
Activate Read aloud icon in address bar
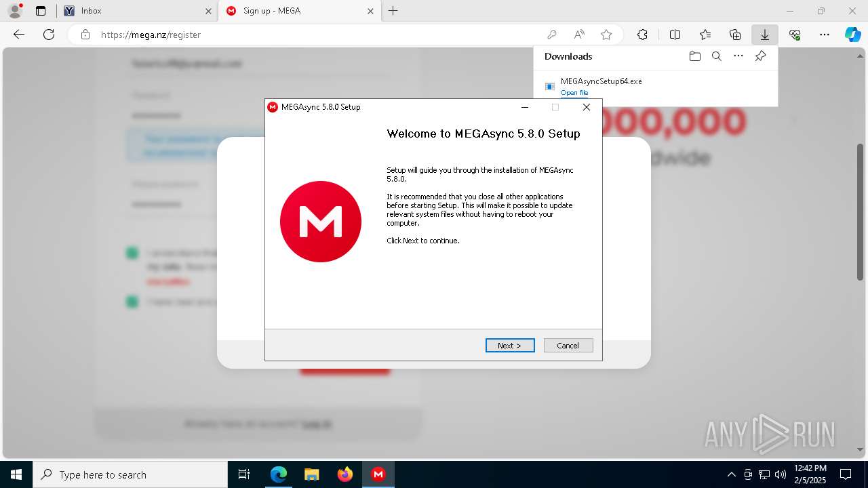(x=579, y=35)
